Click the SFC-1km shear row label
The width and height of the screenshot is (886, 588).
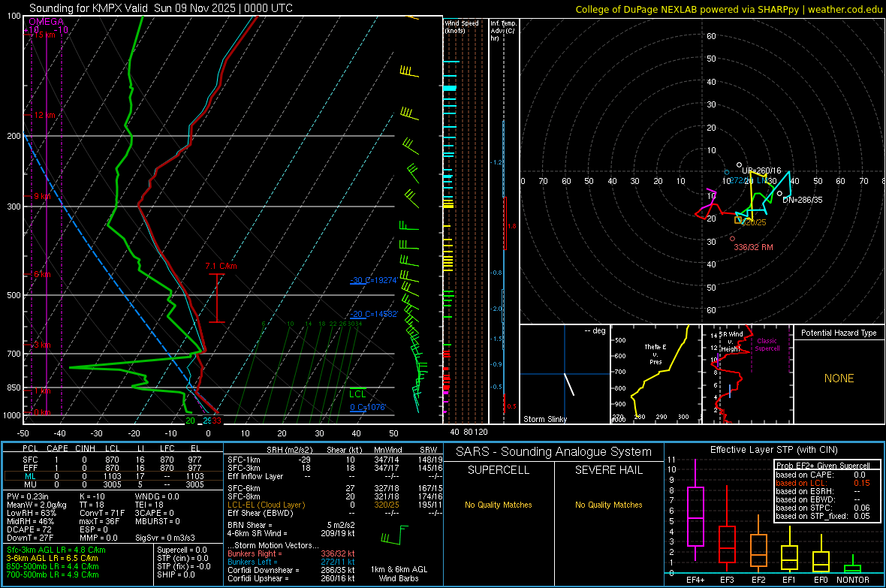coord(244,460)
